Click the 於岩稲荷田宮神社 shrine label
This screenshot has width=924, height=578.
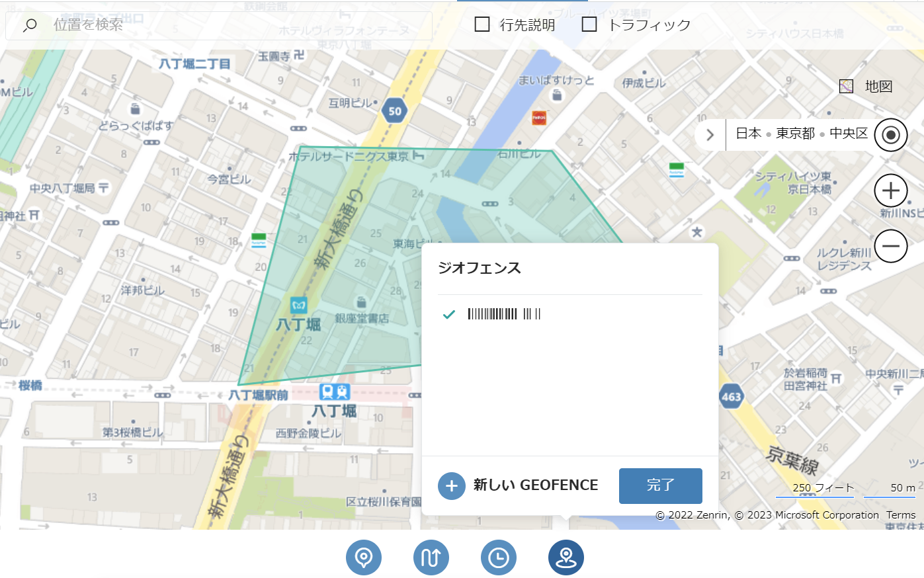pyautogui.click(x=805, y=379)
